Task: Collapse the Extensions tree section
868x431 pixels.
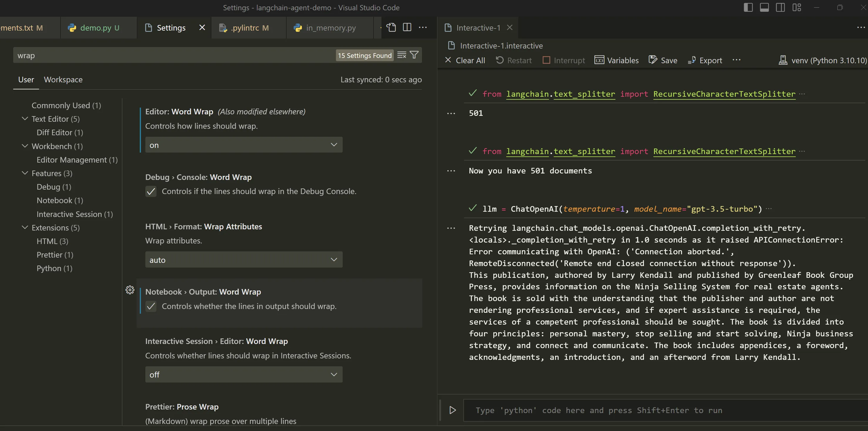Action: tap(25, 228)
